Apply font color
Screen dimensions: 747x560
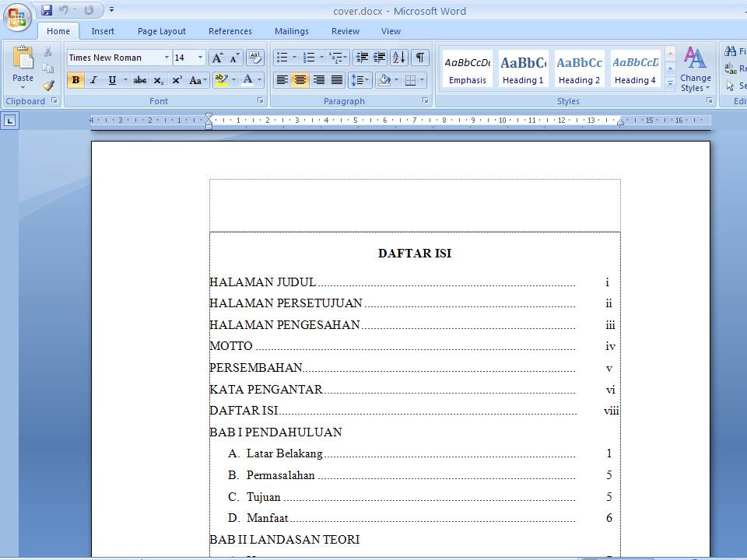[247, 80]
